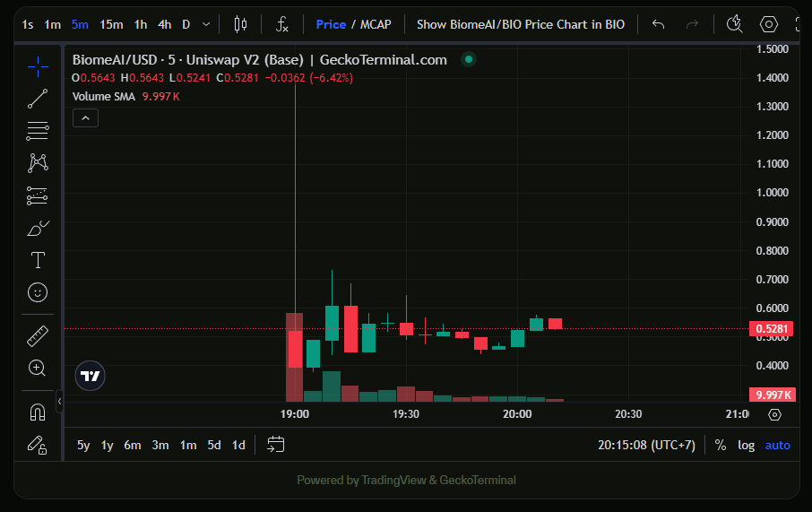Set the range to 1y
Image resolution: width=812 pixels, height=512 pixels.
click(108, 445)
